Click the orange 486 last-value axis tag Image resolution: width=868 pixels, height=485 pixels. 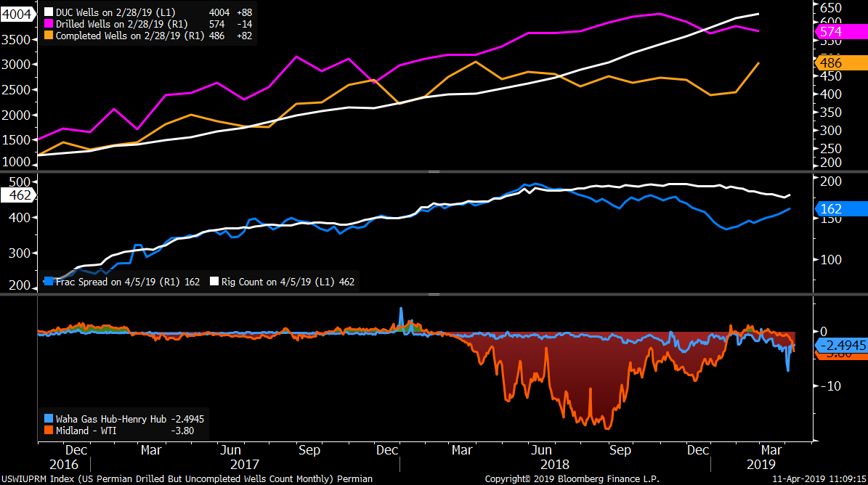pos(841,62)
